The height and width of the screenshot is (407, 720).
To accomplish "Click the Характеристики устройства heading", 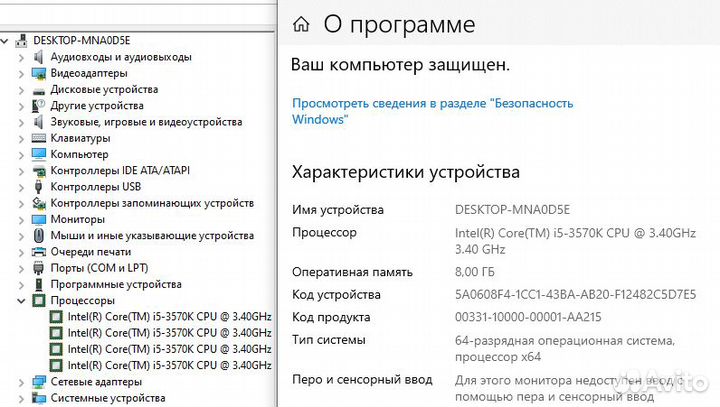I will 406,172.
